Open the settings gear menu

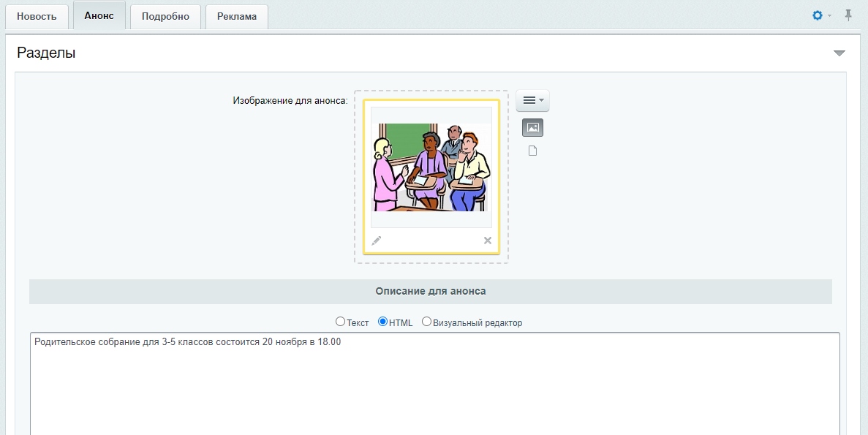pyautogui.click(x=821, y=15)
